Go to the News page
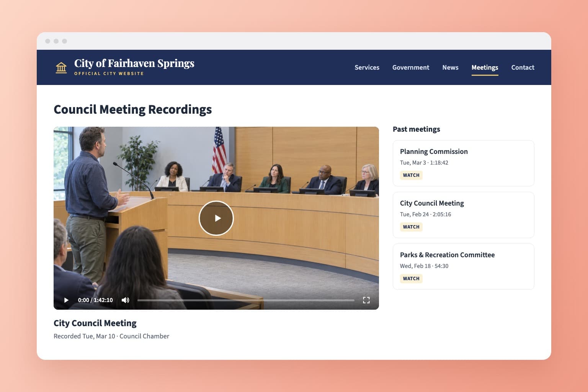 [x=450, y=67]
